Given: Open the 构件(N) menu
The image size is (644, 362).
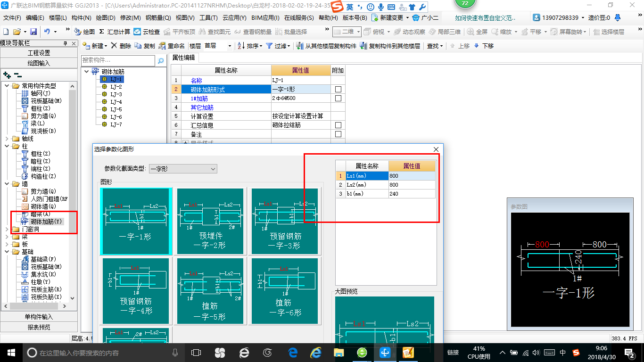Looking at the screenshot, I should click(82, 17).
